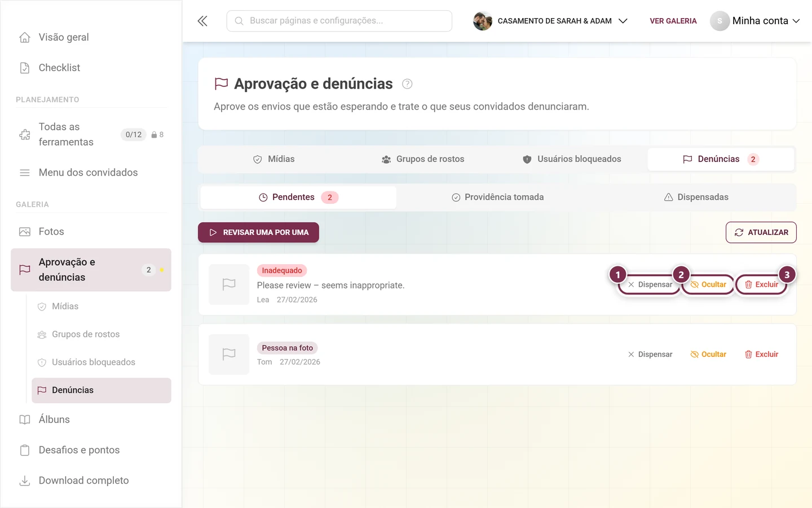
Task: Click the 'Pessoa na foto' reason tag
Action: (x=287, y=348)
